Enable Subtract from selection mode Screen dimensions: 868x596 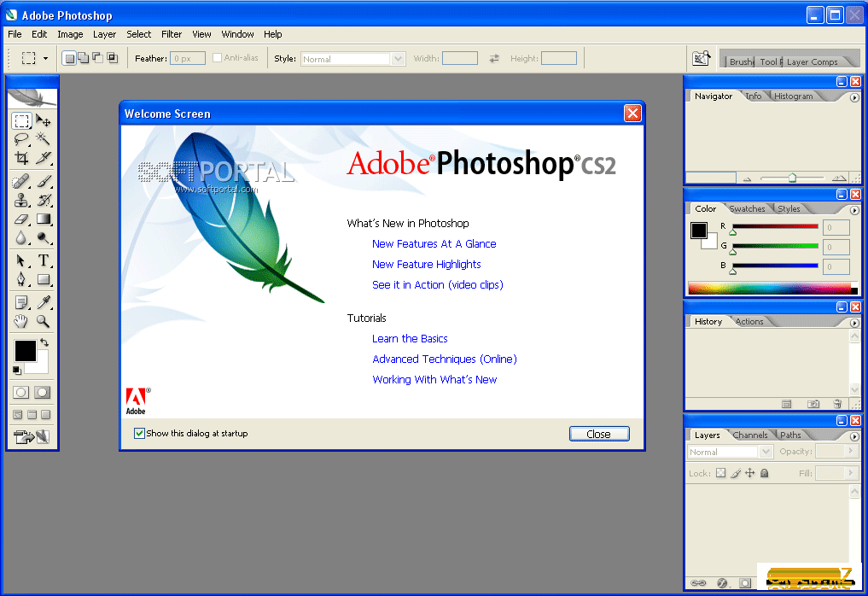[97, 57]
